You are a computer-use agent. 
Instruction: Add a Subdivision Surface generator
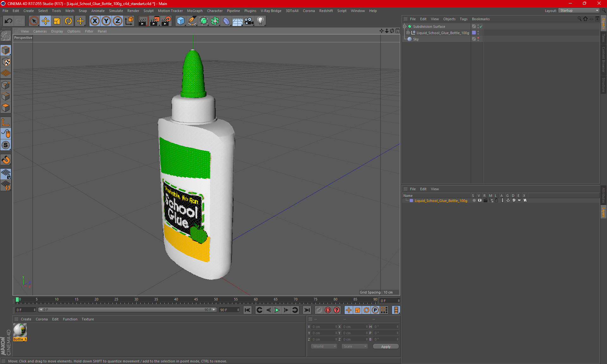point(204,21)
